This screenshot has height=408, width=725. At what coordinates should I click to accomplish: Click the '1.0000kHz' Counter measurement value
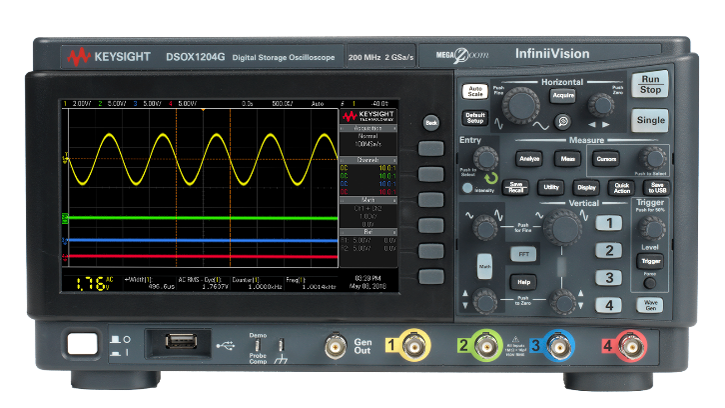pos(264,287)
